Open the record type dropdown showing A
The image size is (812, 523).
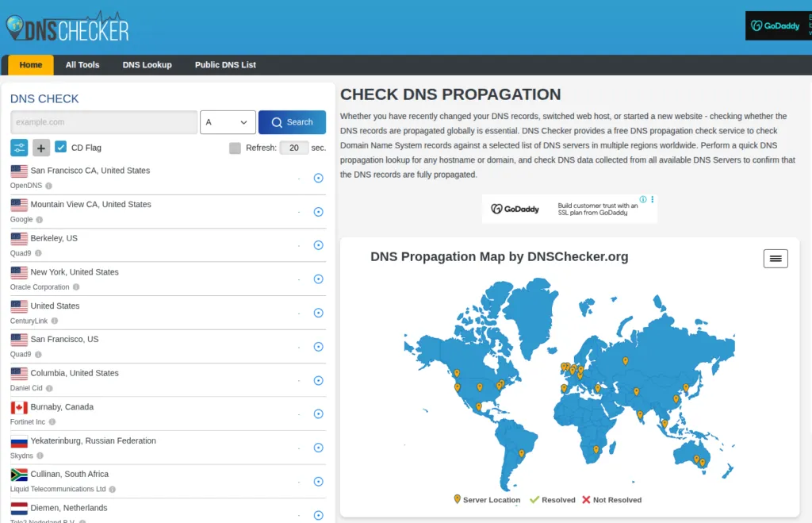coord(228,122)
